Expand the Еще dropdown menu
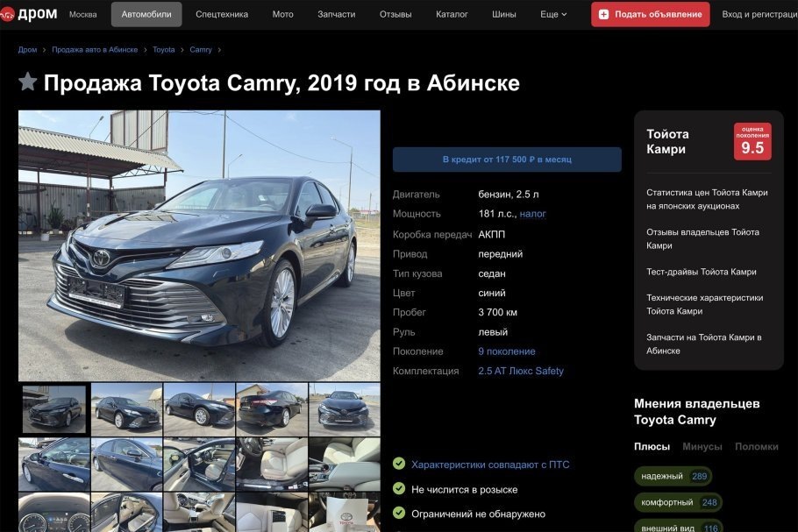Image resolution: width=798 pixels, height=532 pixels. click(x=553, y=14)
